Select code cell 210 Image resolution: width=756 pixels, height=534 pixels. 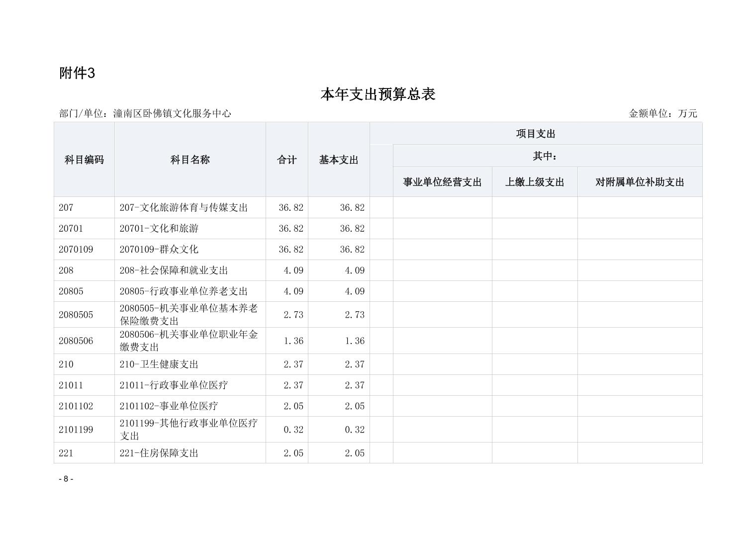[x=84, y=364]
